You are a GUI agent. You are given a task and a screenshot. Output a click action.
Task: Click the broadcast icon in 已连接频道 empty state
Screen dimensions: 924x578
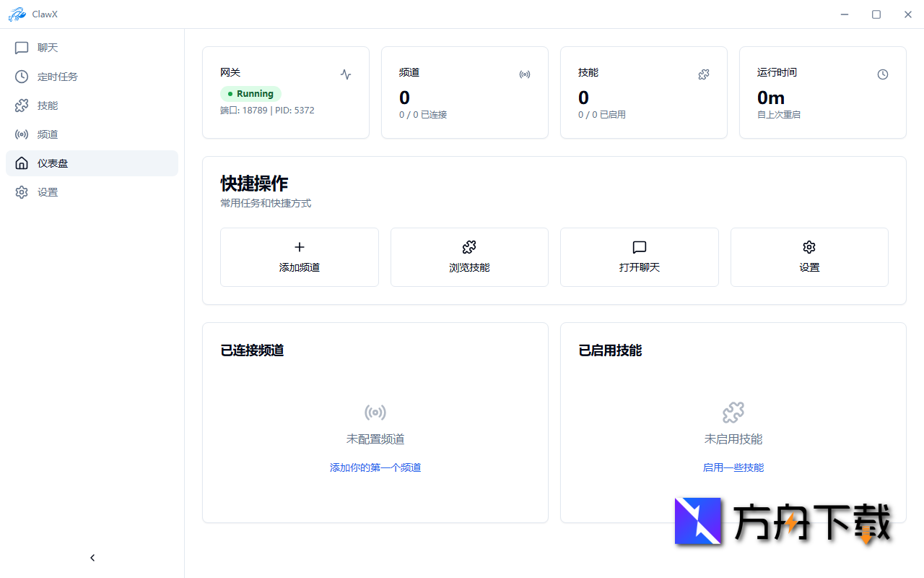pyautogui.click(x=375, y=412)
